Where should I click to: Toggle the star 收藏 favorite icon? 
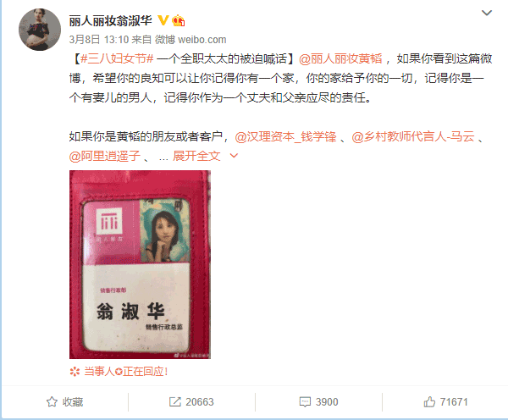coord(52,402)
